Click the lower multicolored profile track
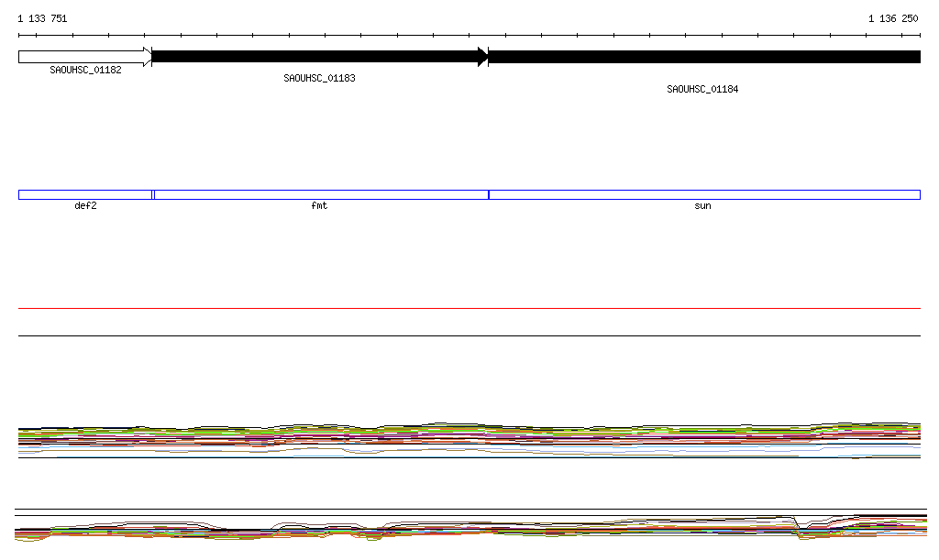939x560 pixels. (469, 528)
